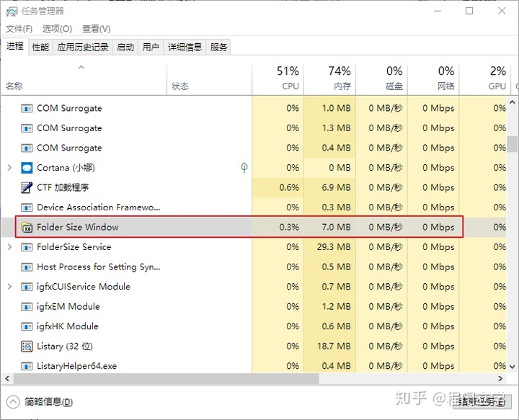The height and width of the screenshot is (420, 519).
Task: Click 简略信息(D) link text
Action: (x=49, y=402)
